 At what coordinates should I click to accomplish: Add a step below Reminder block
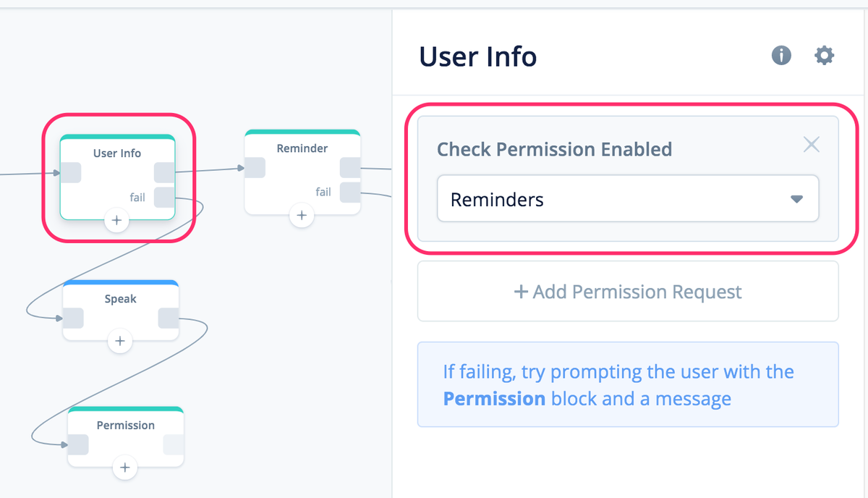pyautogui.click(x=302, y=215)
